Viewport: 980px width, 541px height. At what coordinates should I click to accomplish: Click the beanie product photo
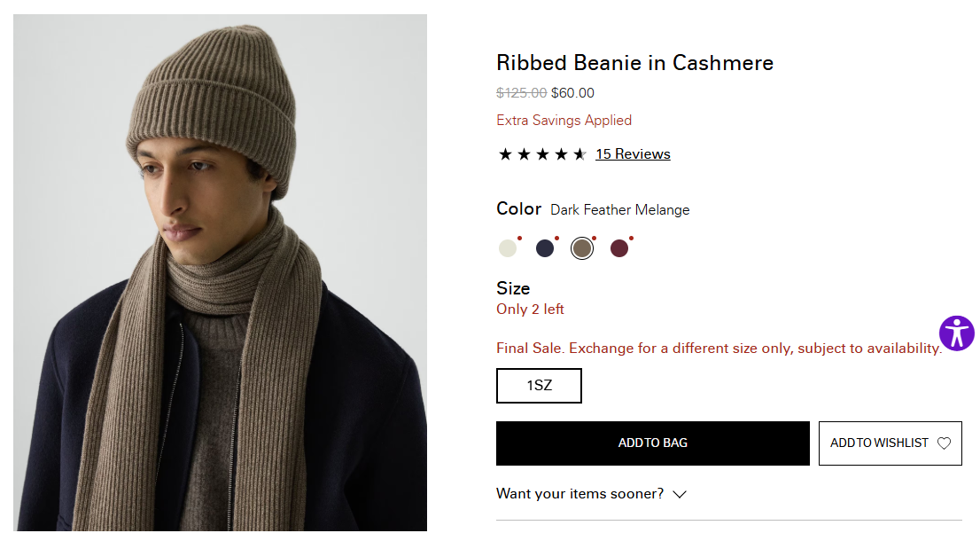point(220,272)
